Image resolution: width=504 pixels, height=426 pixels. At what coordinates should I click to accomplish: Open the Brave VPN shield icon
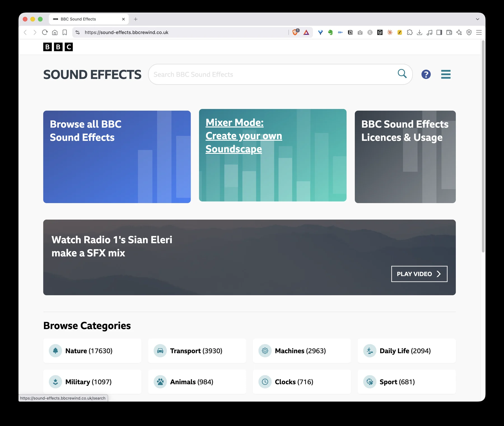(469, 32)
